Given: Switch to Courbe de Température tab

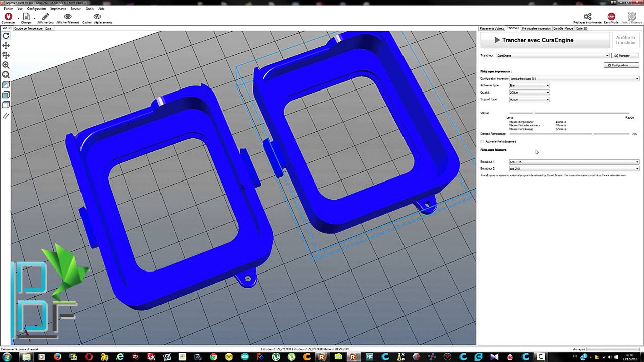Looking at the screenshot, I should (28, 29).
